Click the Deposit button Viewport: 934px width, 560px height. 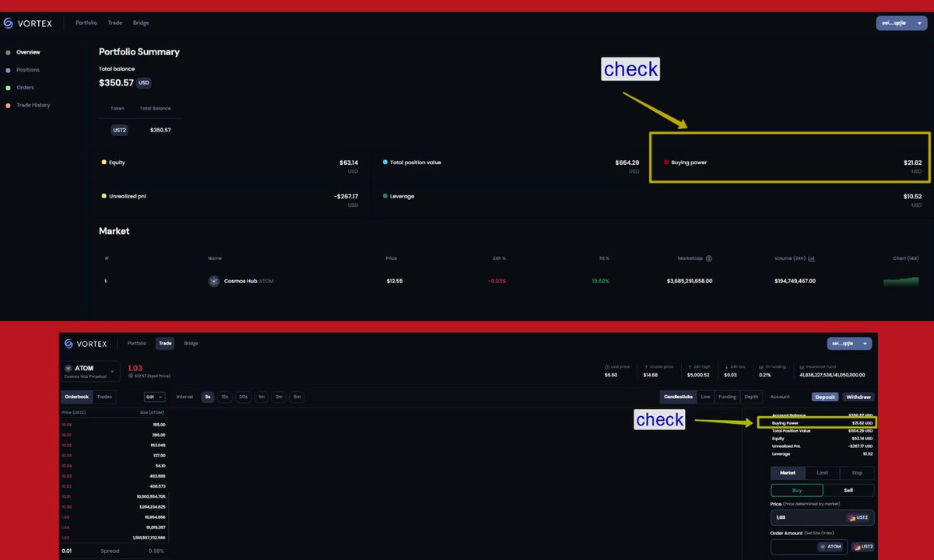824,397
